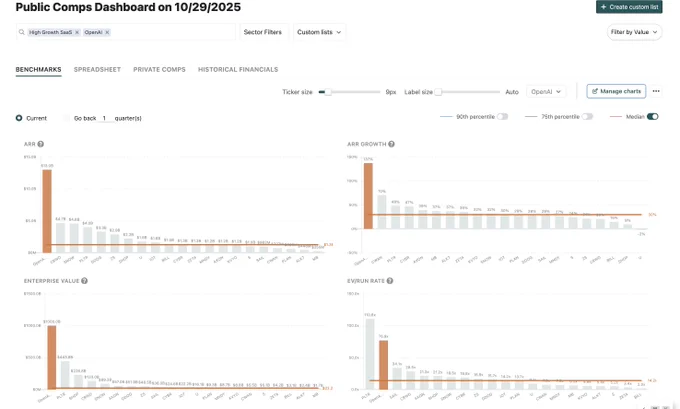
Task: Click the Public Comps Dashboard page title
Action: pos(128,7)
